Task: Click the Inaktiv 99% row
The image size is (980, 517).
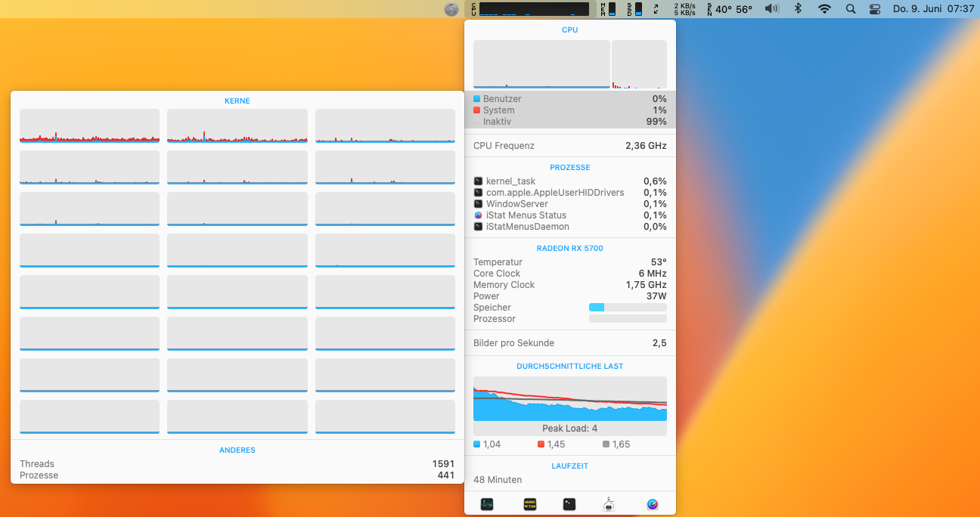Action: [570, 122]
